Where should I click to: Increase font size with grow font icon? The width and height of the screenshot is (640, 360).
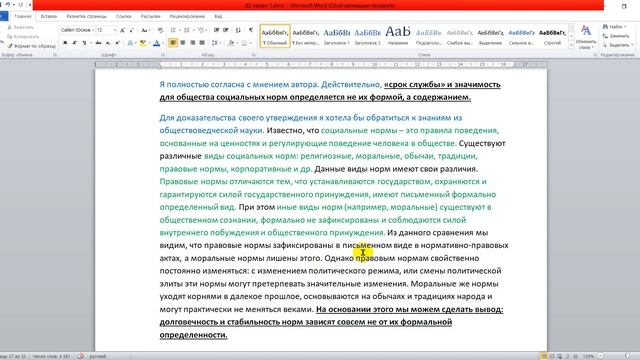click(122, 30)
